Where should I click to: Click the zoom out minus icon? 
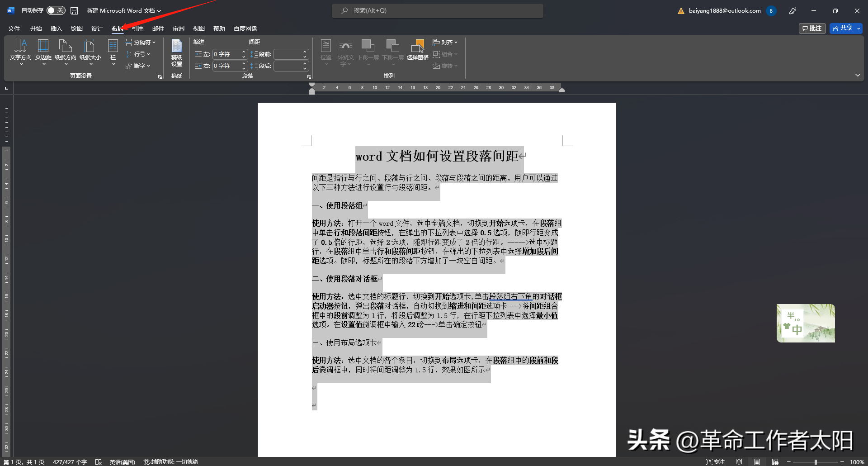[x=789, y=462]
